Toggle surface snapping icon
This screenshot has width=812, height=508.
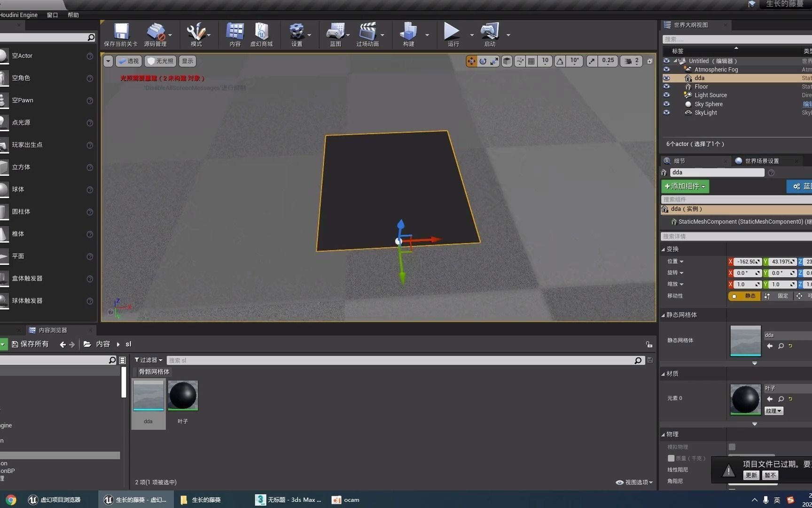click(520, 61)
